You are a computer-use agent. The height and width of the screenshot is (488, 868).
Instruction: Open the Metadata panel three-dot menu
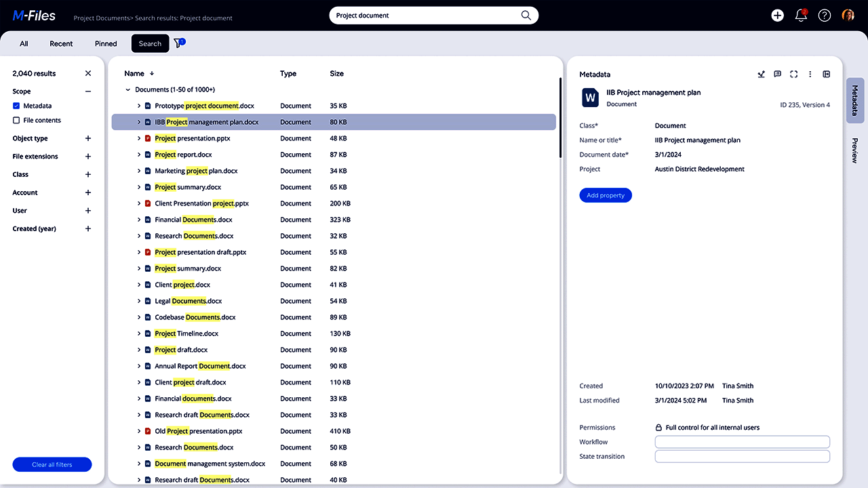pos(810,75)
